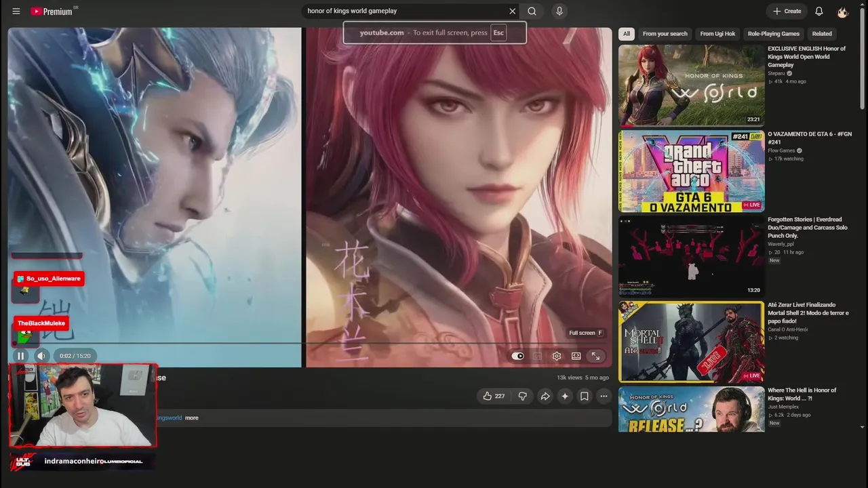Switch player to theater mode
Viewport: 868px width, 488px height.
coord(576,356)
